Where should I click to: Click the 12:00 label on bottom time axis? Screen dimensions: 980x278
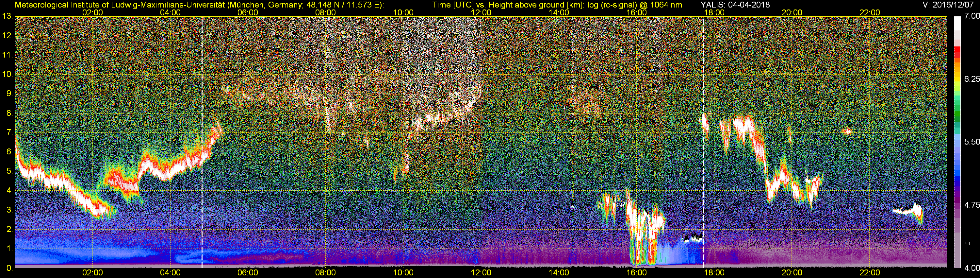pyautogui.click(x=481, y=273)
